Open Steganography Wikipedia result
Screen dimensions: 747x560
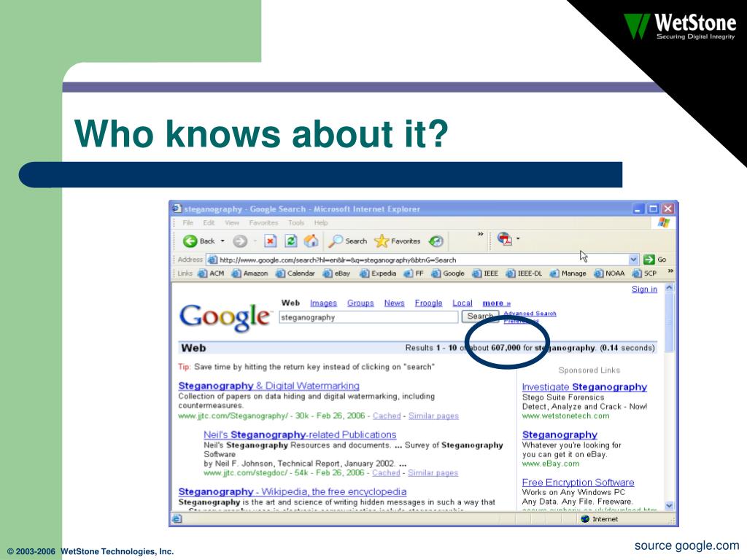292,491
